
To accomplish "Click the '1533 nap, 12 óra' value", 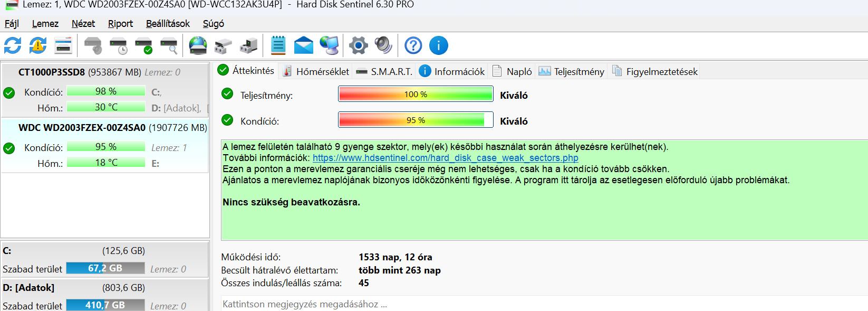I will pos(396,257).
